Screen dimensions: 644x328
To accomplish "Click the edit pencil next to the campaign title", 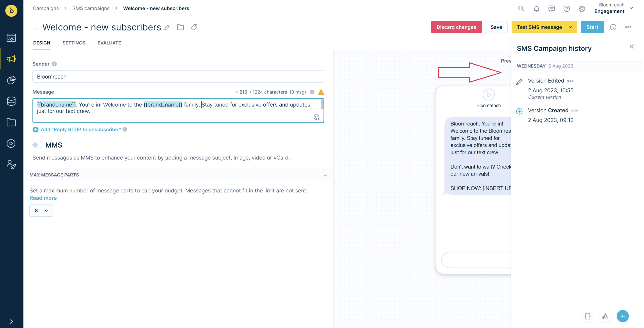I will click(x=167, y=27).
